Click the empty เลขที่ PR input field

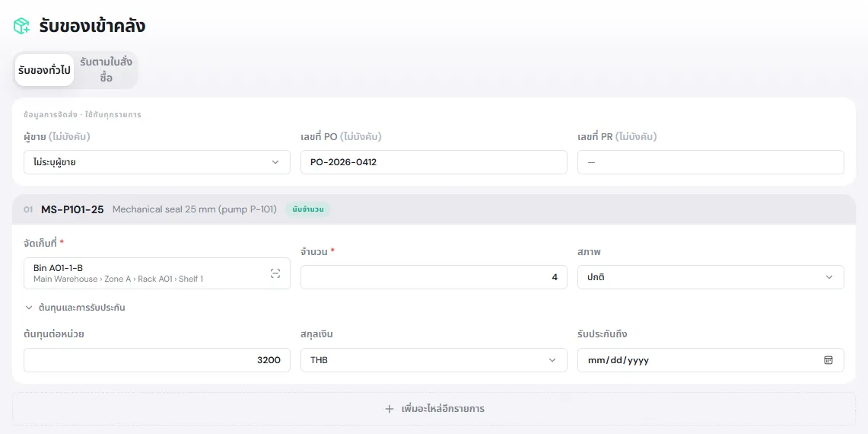pos(711,162)
